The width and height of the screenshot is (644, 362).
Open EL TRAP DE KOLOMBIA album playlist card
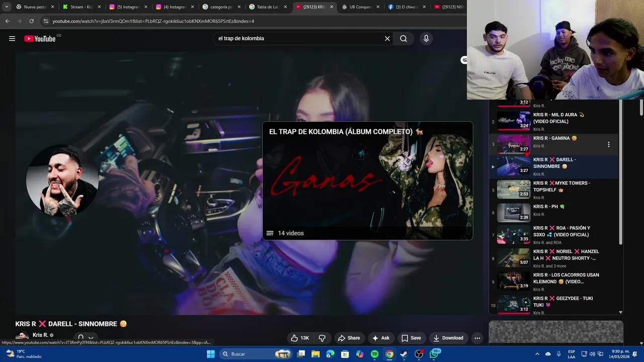pos(367,180)
